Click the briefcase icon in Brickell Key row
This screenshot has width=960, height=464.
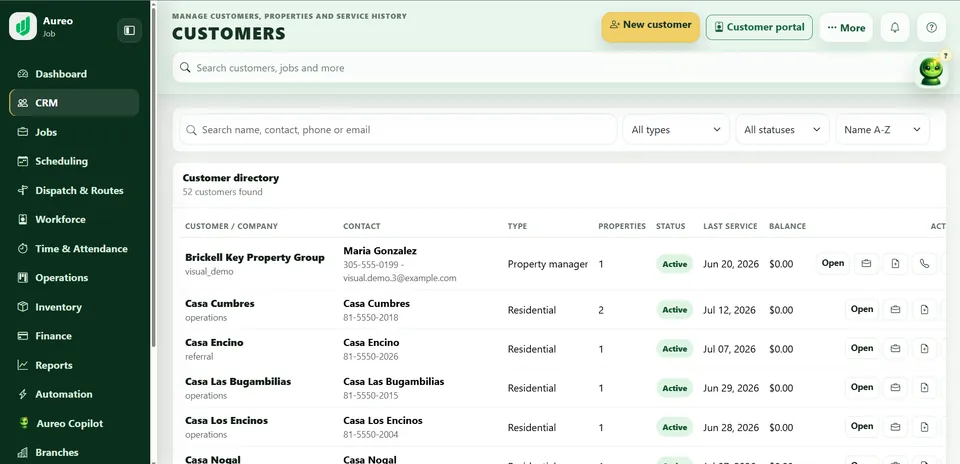pos(866,264)
